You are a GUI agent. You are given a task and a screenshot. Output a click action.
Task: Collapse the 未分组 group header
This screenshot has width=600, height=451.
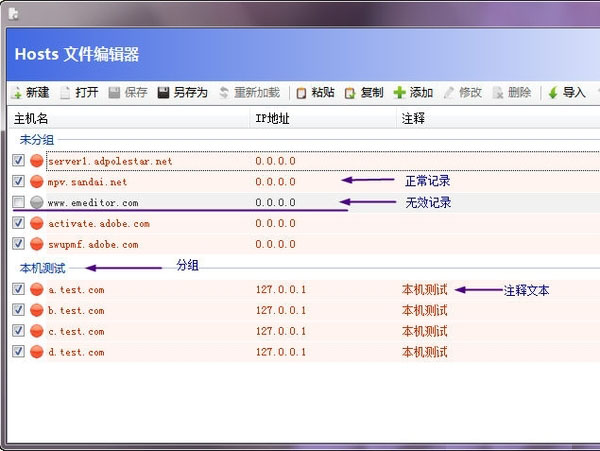[x=36, y=140]
